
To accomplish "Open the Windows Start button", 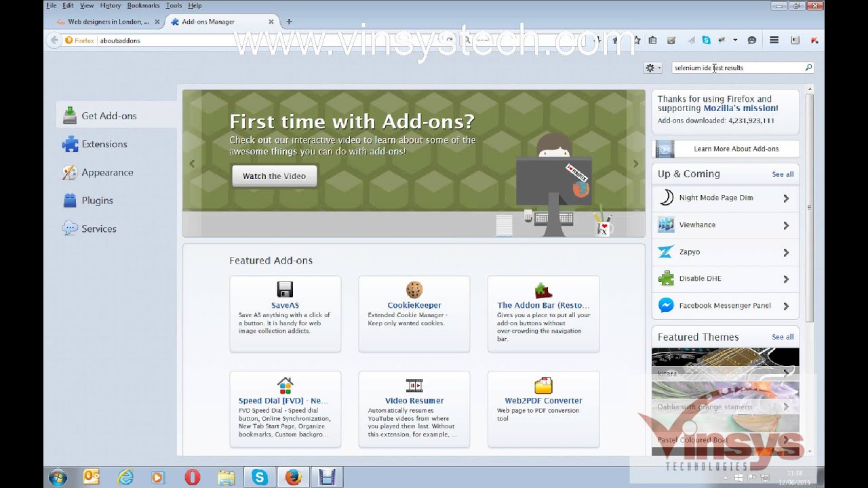I will 58,477.
